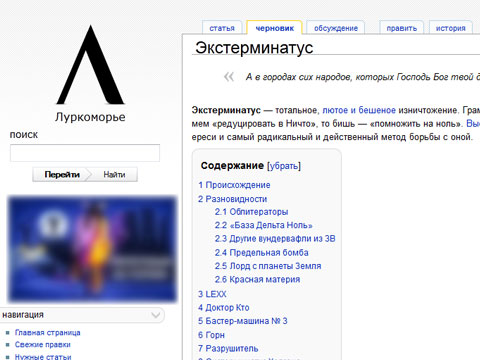This screenshot has height=360, width=480.
Task: Jump to 2.2 «База Дельта Ноль»
Action: pyautogui.click(x=263, y=225)
